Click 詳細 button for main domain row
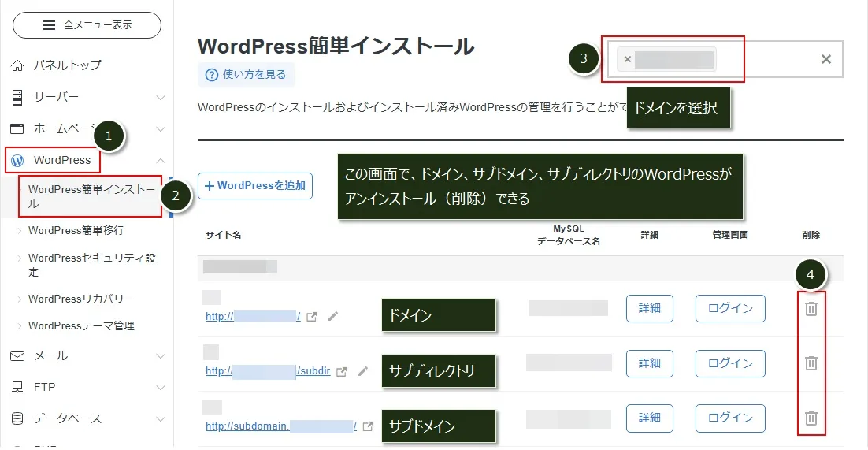Screen dimensions: 868x450 click(649, 309)
